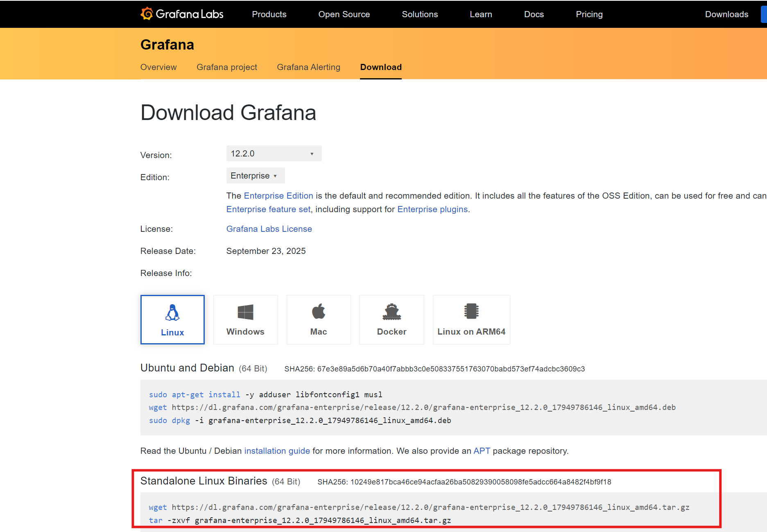767x532 pixels.
Task: Click the tar -zxvf command line
Action: [x=300, y=521]
